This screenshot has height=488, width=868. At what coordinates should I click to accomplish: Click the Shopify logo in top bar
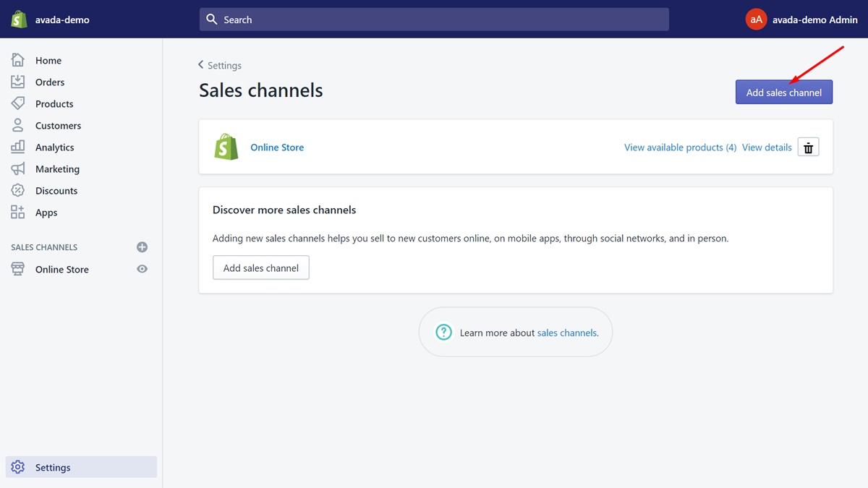pos(19,20)
